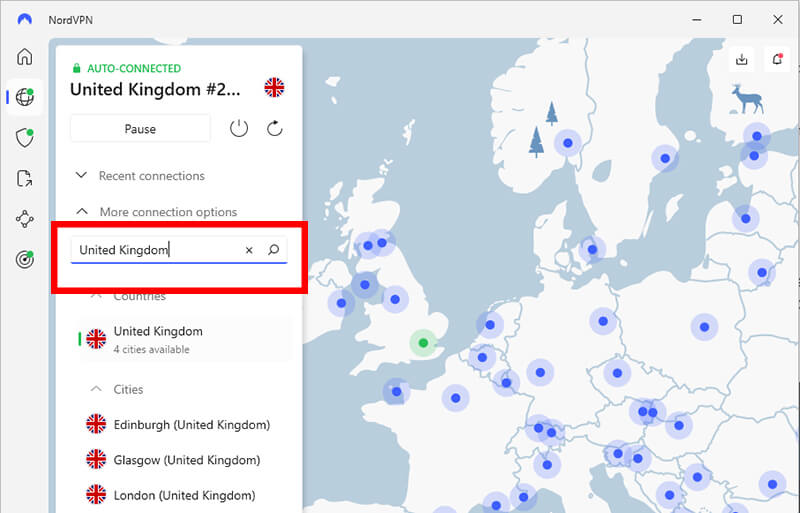800x513 pixels.
Task: Pause the VPN connection
Action: [x=140, y=129]
